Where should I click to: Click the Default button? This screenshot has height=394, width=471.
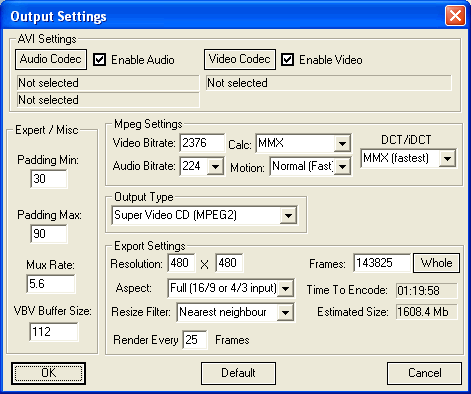238,373
